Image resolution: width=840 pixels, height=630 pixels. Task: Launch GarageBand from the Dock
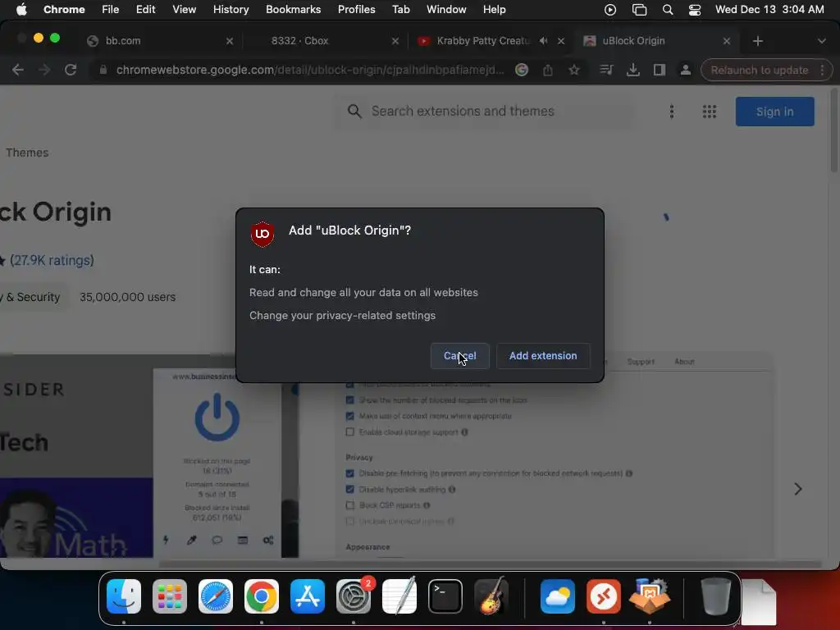491,596
